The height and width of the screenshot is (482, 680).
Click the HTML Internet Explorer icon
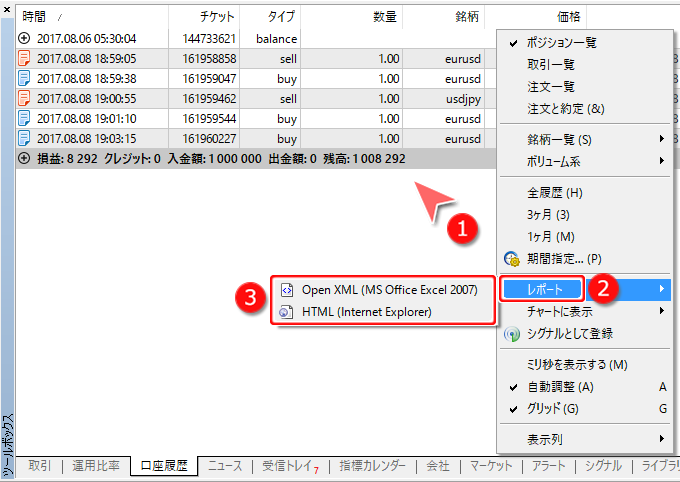(286, 312)
